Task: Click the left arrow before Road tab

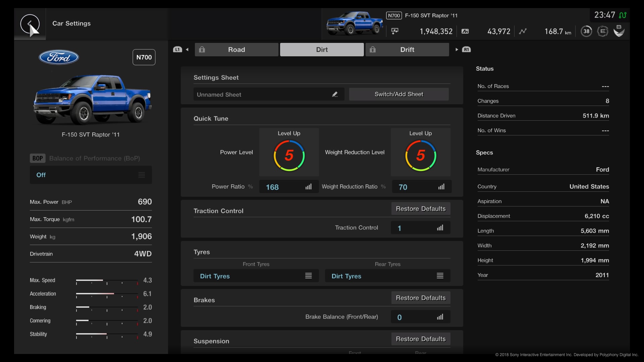Action: tap(187, 50)
